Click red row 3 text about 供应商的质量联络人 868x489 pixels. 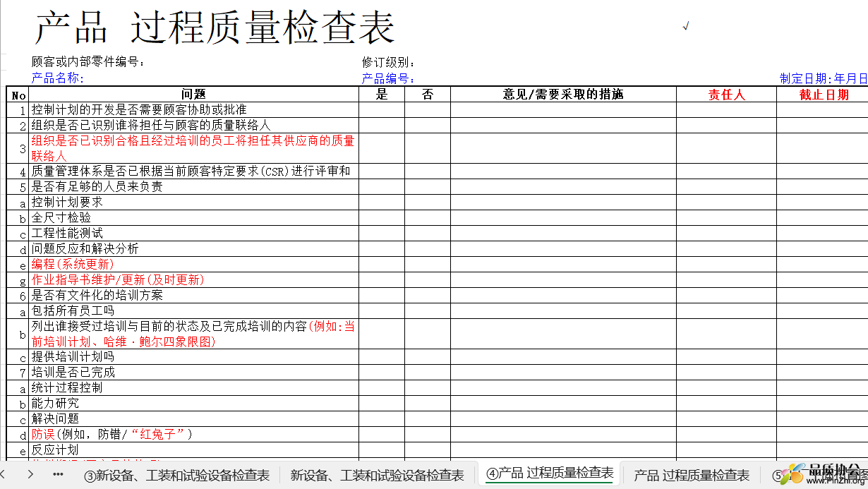tap(194, 148)
